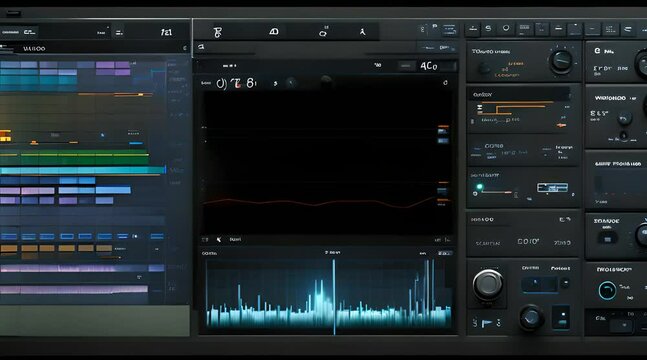The image size is (647, 360).
Task: Turn the dark knob below the blue display field
Action: click(531, 317)
